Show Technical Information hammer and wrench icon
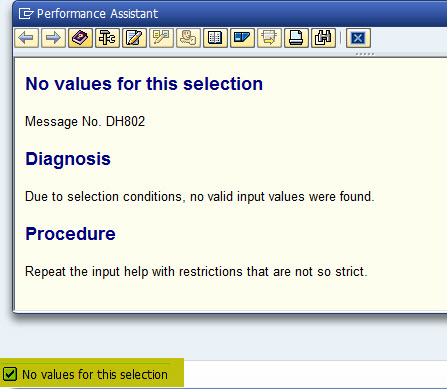Image resolution: width=447 pixels, height=389 pixels. pos(107,38)
